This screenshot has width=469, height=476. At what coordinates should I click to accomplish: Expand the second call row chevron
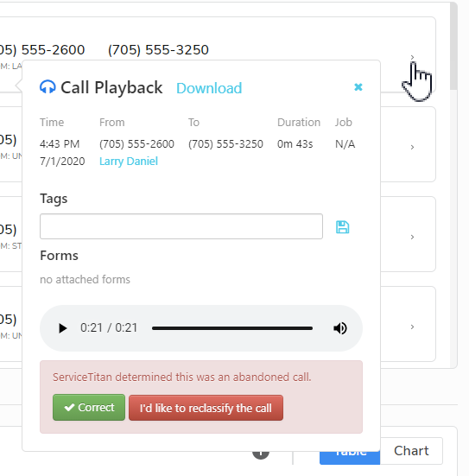tap(412, 147)
